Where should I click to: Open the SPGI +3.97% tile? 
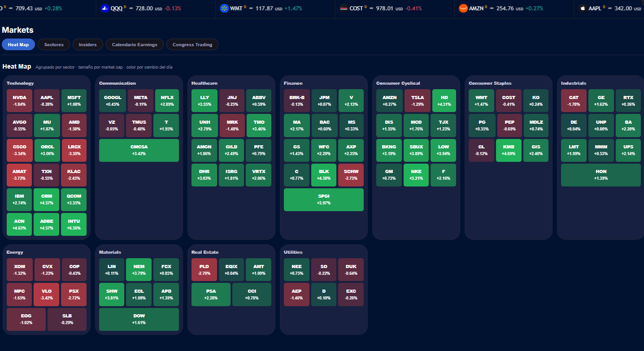324,199
